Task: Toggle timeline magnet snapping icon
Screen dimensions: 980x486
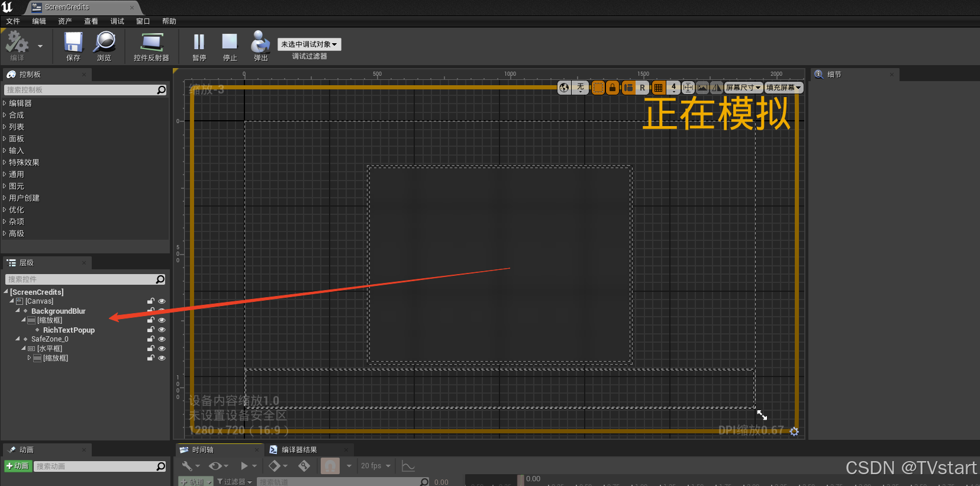Action: 330,466
